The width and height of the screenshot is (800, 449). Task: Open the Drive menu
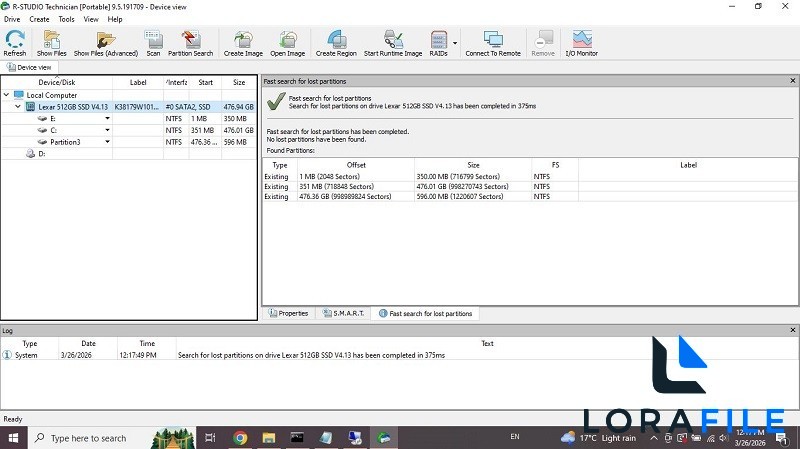[12, 19]
